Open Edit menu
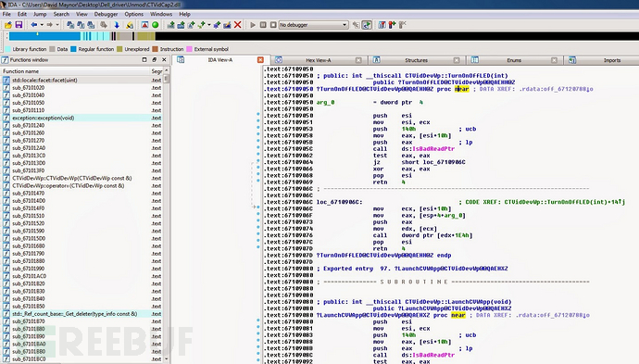639x364 pixels. (22, 14)
